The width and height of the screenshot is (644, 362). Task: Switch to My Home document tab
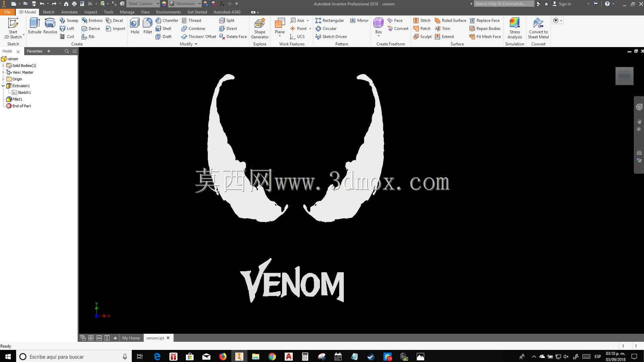(131, 338)
